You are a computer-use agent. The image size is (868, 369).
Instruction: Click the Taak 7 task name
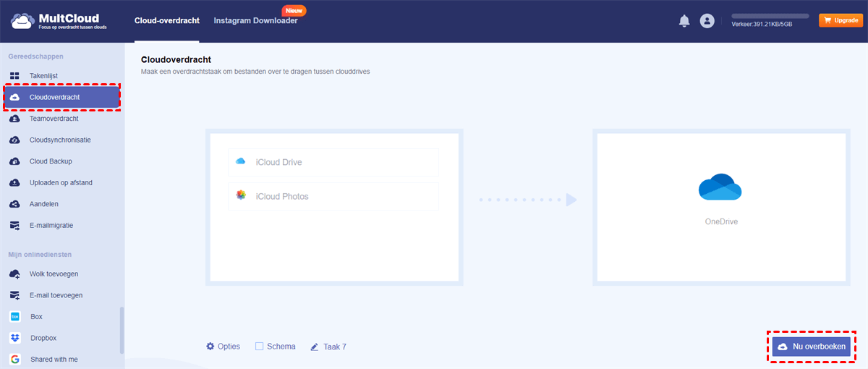coord(335,347)
